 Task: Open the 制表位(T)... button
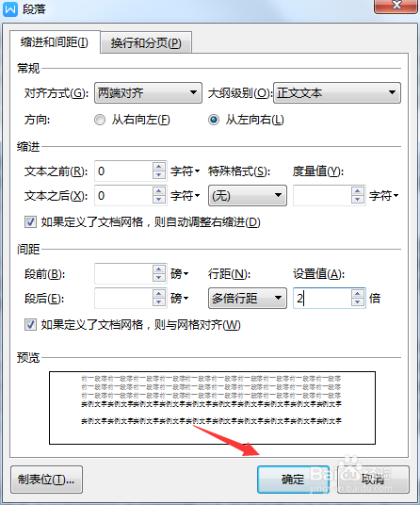[x=46, y=480]
